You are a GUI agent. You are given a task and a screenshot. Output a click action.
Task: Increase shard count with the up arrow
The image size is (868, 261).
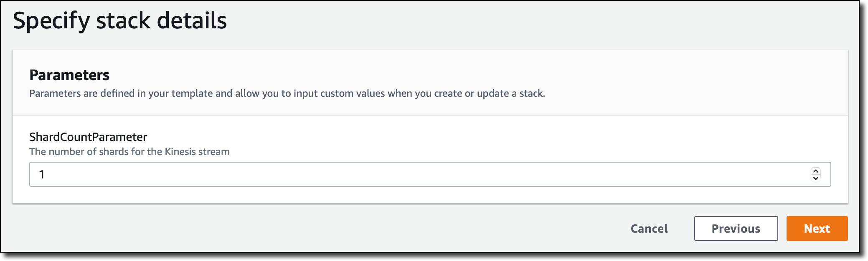click(815, 171)
